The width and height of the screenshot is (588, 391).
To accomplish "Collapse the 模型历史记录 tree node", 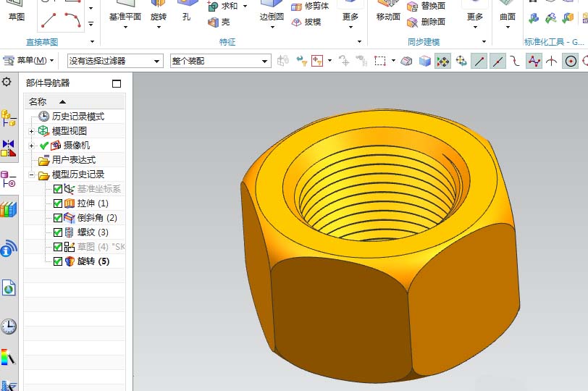I will tap(32, 175).
